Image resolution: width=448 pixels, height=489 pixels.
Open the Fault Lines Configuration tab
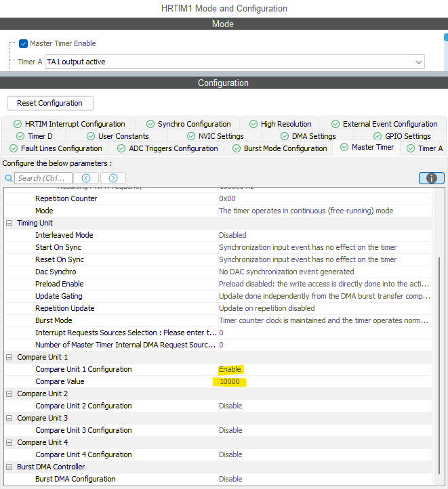click(56, 148)
